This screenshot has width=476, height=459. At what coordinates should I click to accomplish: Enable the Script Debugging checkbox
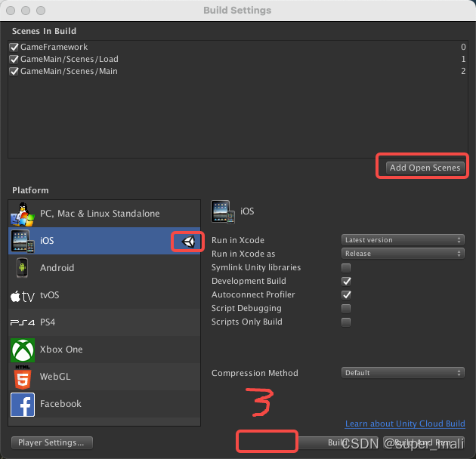[x=346, y=309]
